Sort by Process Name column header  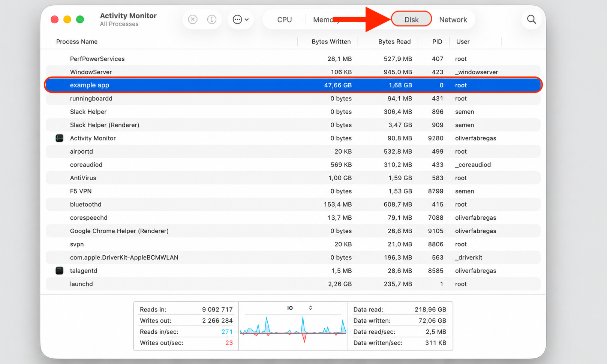(77, 42)
